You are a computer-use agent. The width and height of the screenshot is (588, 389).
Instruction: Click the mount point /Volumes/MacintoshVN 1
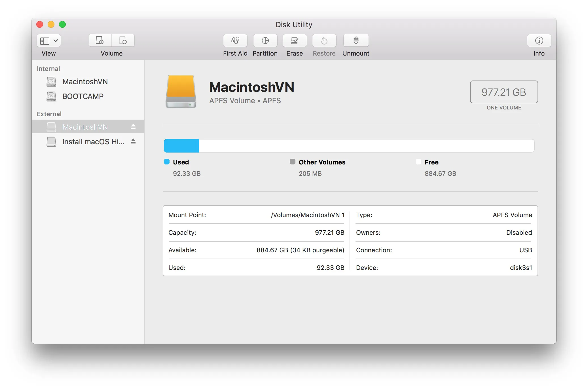[308, 215]
